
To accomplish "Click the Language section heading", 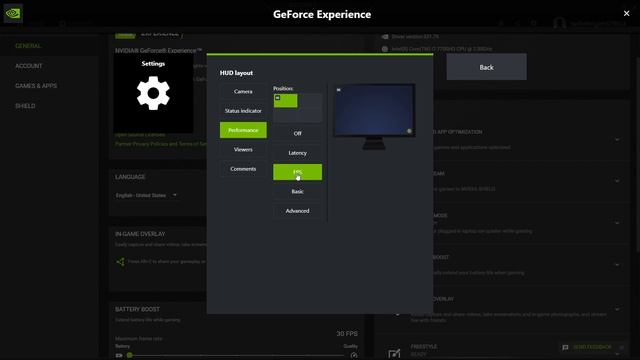I will [130, 177].
